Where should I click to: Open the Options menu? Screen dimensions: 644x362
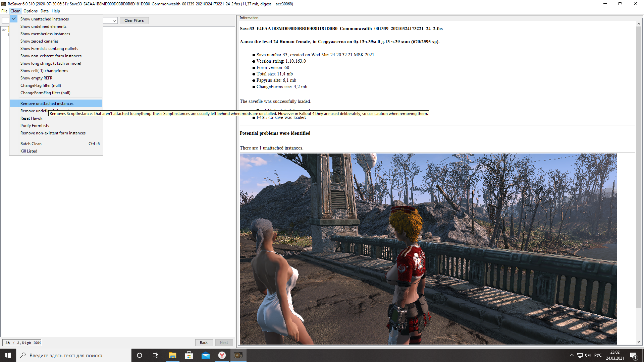point(30,11)
